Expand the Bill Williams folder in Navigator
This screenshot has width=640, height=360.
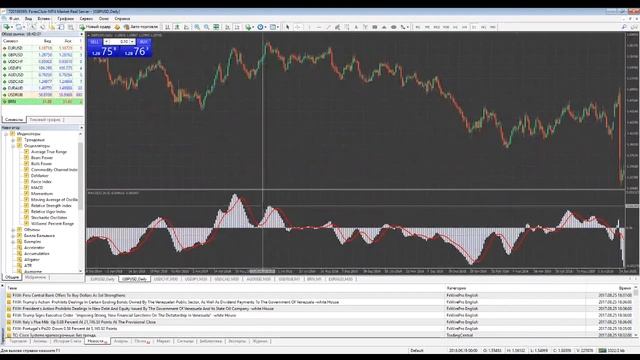click(x=13, y=236)
